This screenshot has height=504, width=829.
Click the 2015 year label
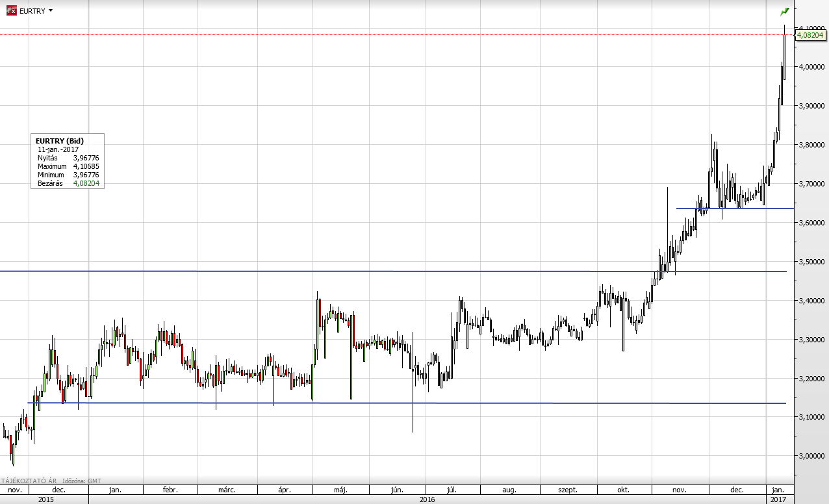click(45, 499)
